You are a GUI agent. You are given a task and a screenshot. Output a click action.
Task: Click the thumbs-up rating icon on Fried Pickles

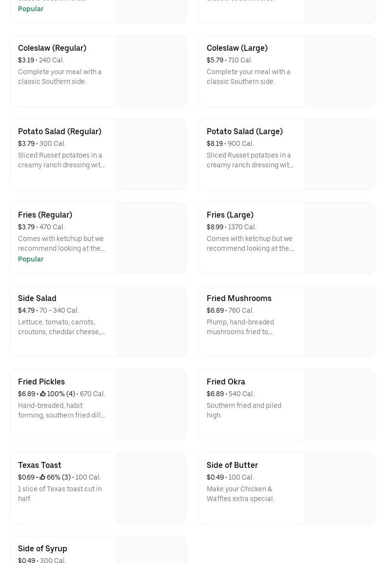43,394
